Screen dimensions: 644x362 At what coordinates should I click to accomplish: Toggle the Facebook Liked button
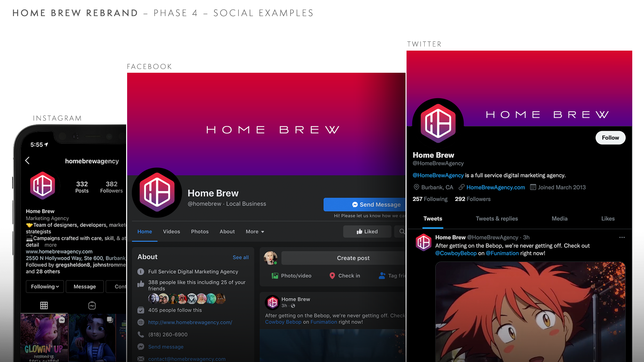point(367,231)
